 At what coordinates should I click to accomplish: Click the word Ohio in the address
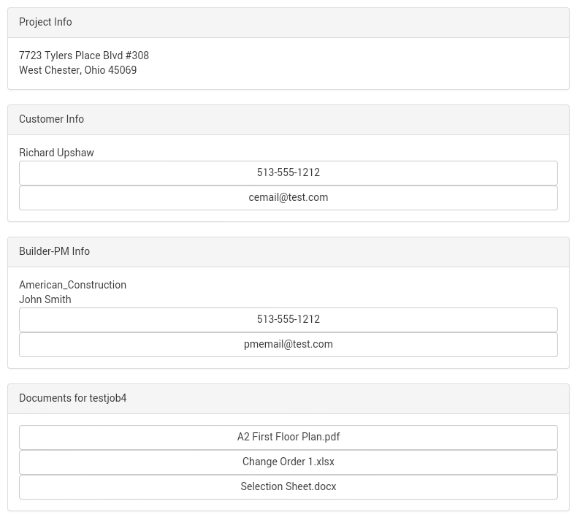click(95, 70)
